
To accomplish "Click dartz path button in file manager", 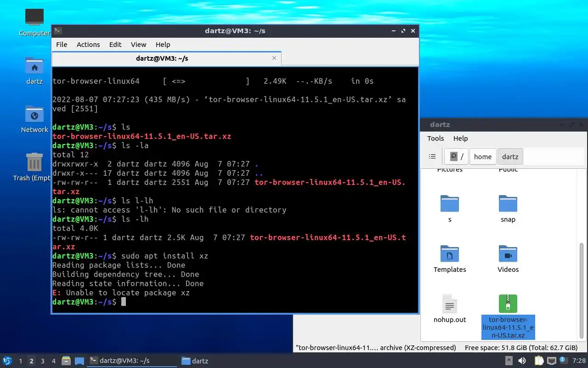I will click(x=510, y=156).
